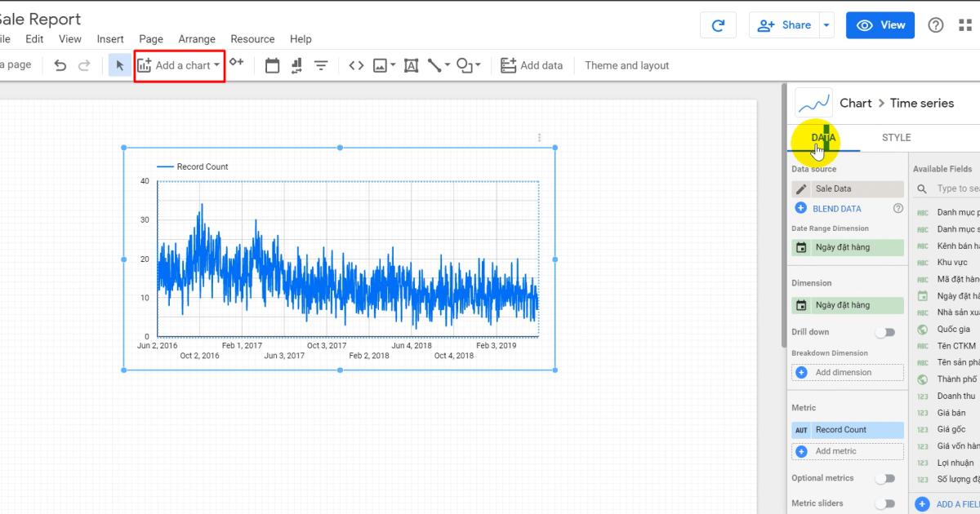This screenshot has height=514, width=980.
Task: Enable Metric sliders
Action: tap(884, 503)
